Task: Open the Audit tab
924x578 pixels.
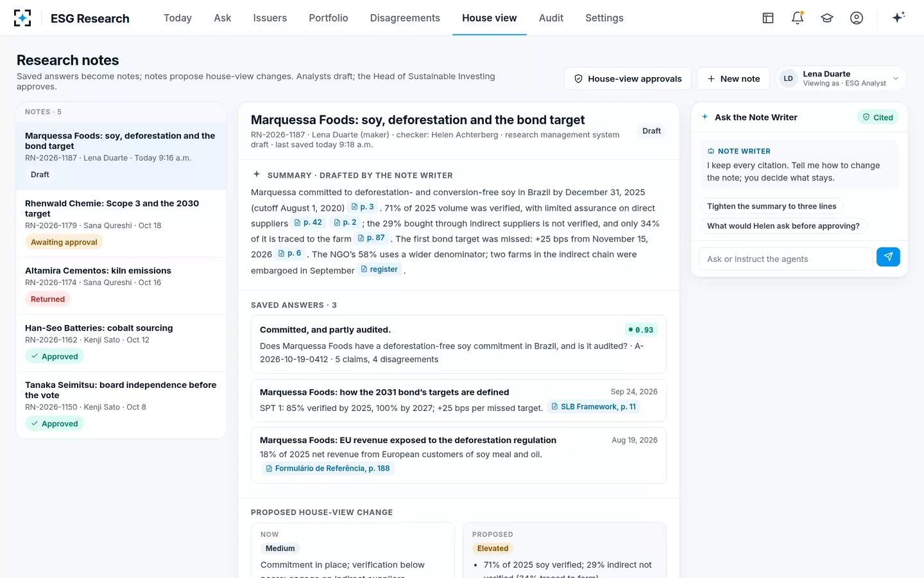Action: [x=551, y=18]
